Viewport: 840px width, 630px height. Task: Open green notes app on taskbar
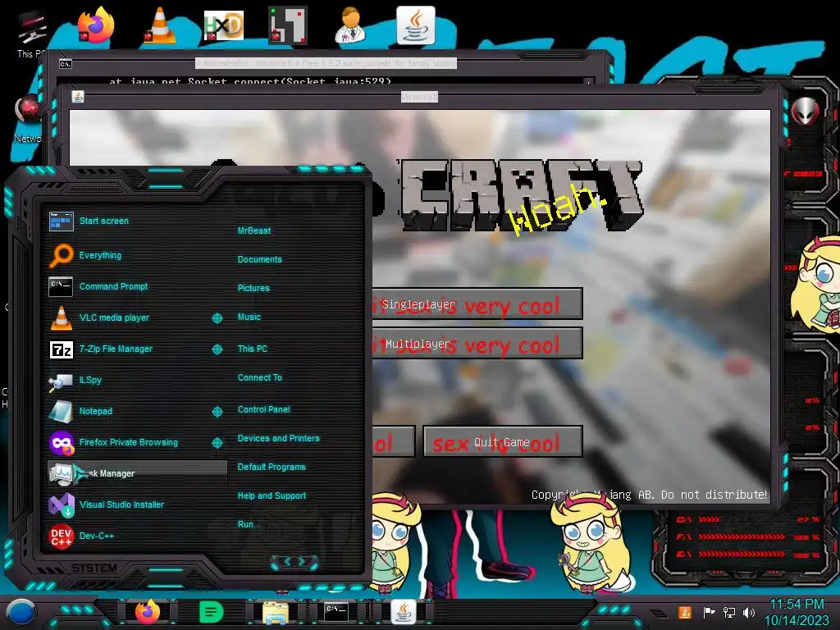pos(211,612)
